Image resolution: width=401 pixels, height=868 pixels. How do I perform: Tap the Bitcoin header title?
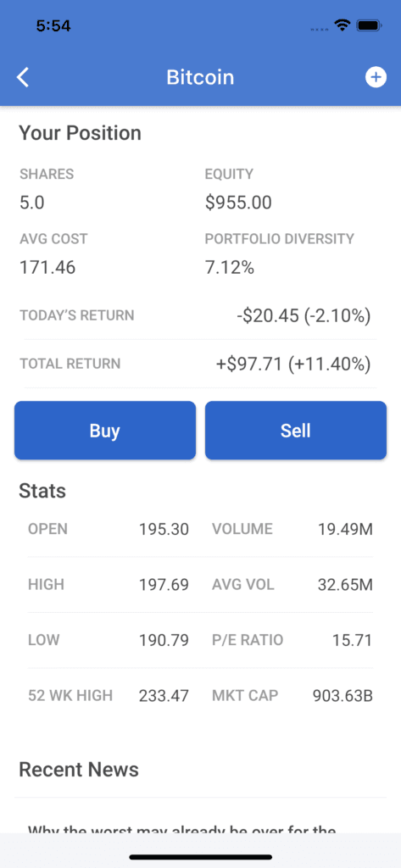click(200, 77)
